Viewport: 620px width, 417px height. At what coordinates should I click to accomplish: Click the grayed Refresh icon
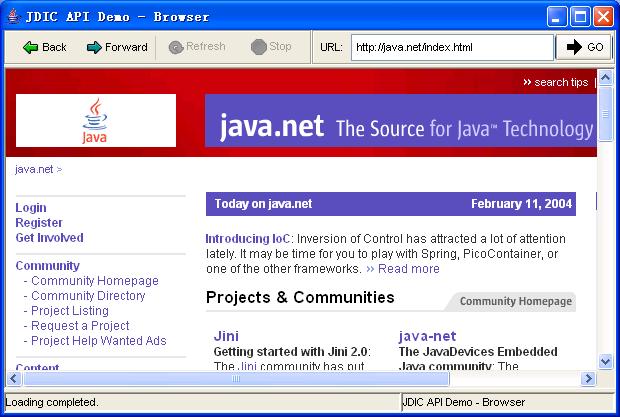point(176,47)
